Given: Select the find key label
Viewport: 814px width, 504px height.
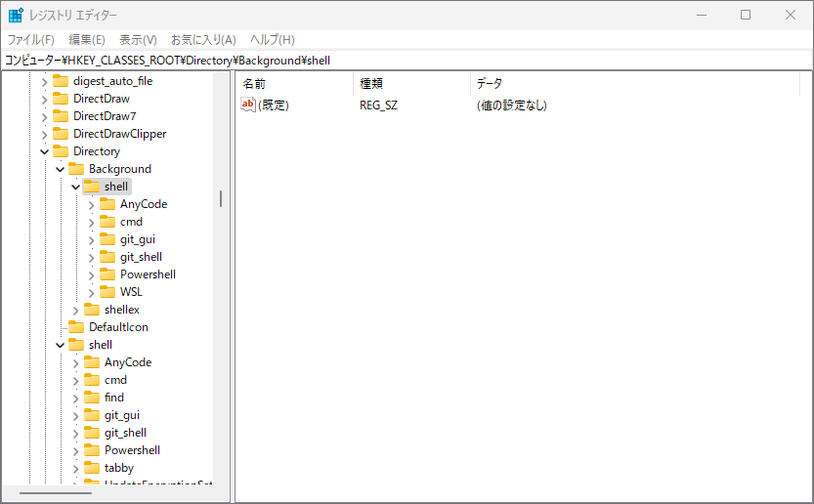Looking at the screenshot, I should point(114,398).
